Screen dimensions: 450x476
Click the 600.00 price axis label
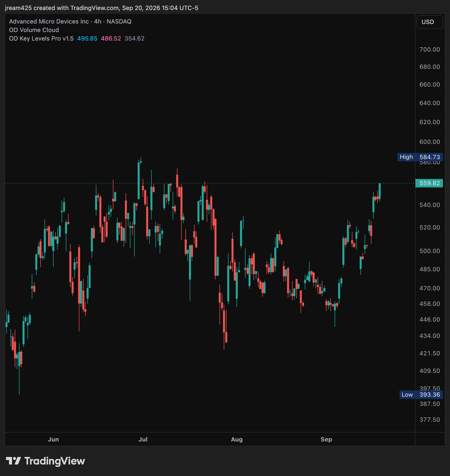point(430,142)
